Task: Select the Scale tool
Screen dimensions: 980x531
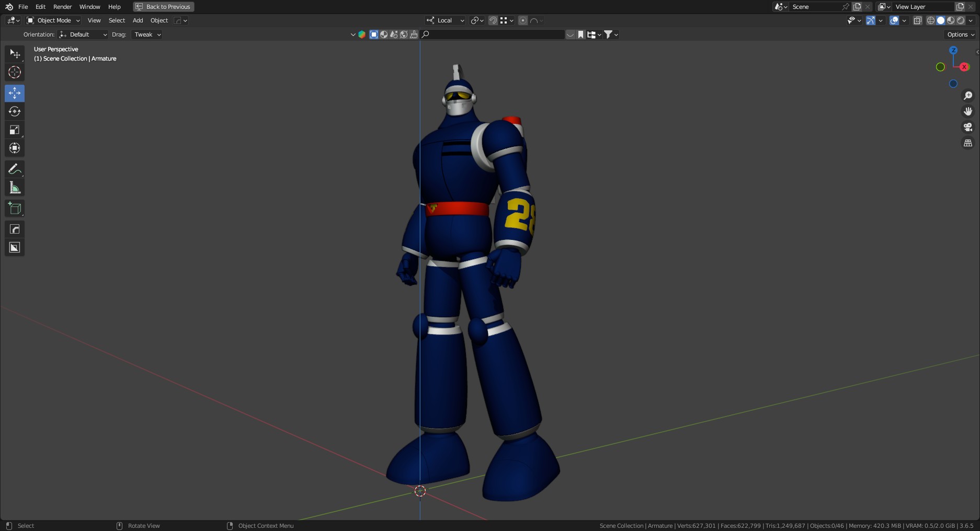Action: 15,130
